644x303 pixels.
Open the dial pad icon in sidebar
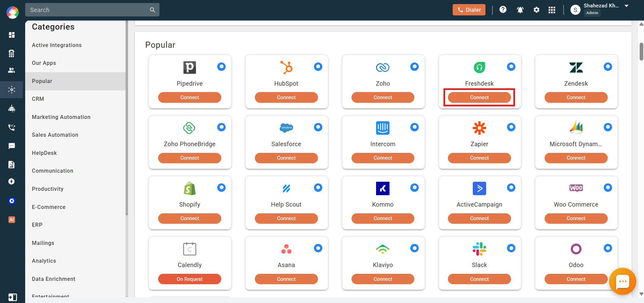pos(12,53)
